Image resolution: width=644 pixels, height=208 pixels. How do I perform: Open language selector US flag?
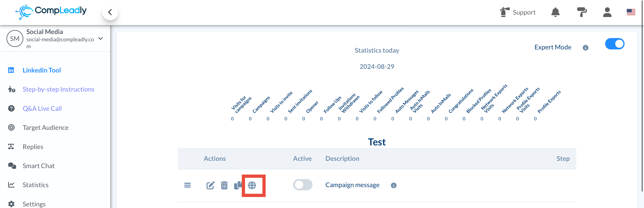click(x=631, y=12)
